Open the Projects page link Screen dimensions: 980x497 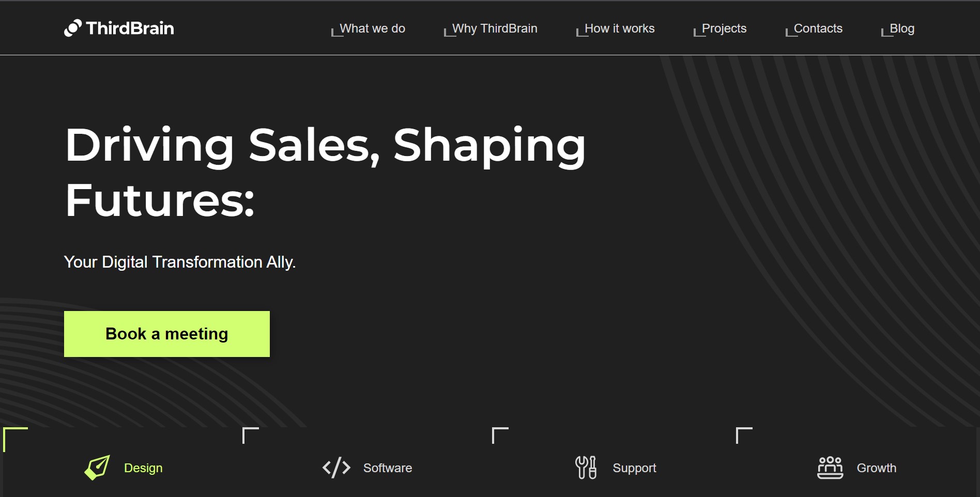pyautogui.click(x=724, y=28)
